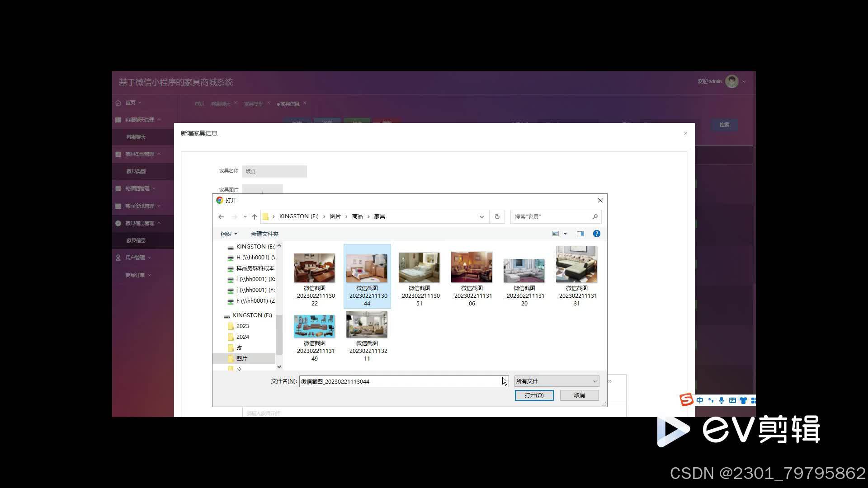Click the 打开(O) button
Image resolution: width=868 pixels, height=488 pixels.
(x=534, y=395)
